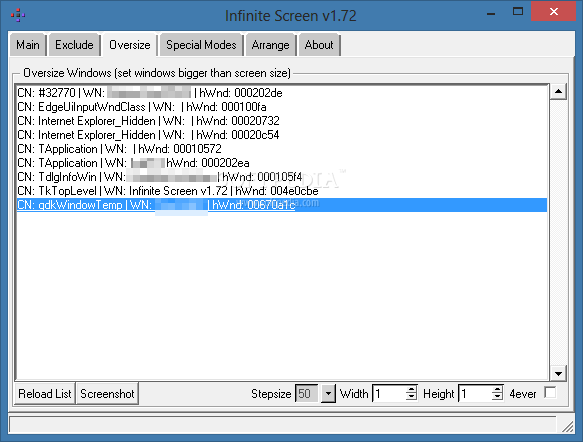
Task: Click the resize grip in the status bar corner
Action: click(x=567, y=427)
